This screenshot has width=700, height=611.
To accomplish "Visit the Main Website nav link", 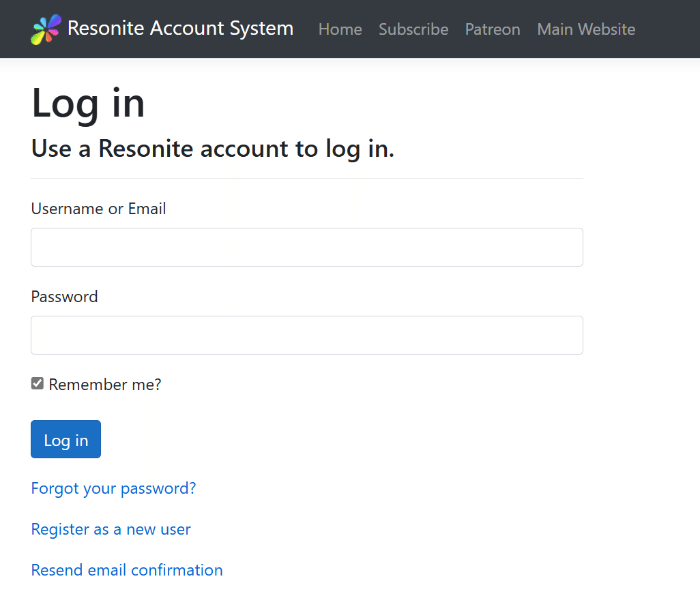I will pyautogui.click(x=586, y=29).
